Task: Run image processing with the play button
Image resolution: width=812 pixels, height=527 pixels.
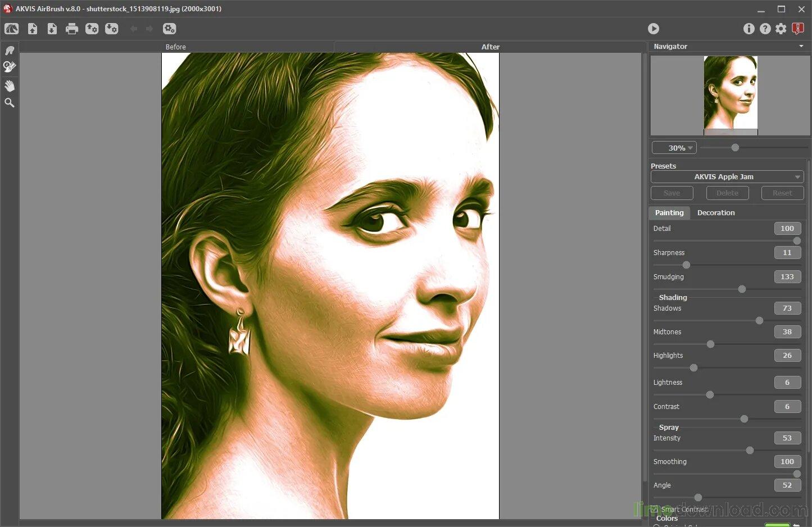Action: pyautogui.click(x=653, y=29)
